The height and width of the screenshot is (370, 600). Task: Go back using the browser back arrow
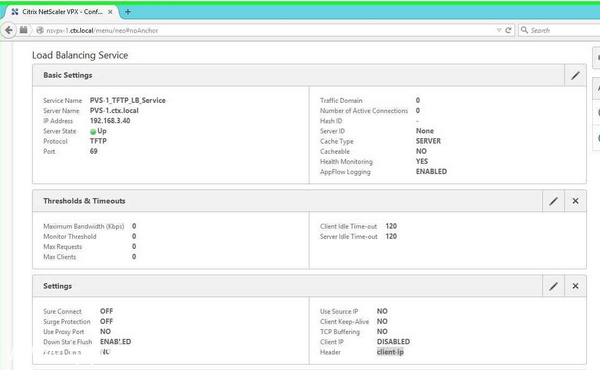coord(9,30)
